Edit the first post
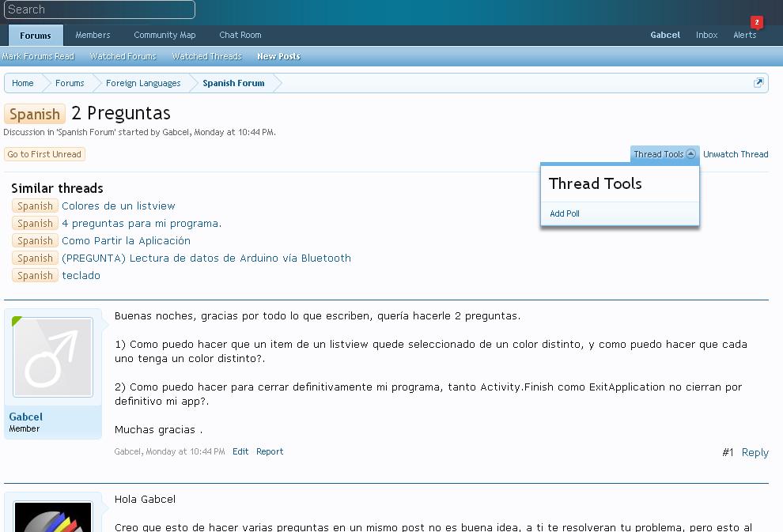This screenshot has width=783, height=532. pyautogui.click(x=240, y=451)
